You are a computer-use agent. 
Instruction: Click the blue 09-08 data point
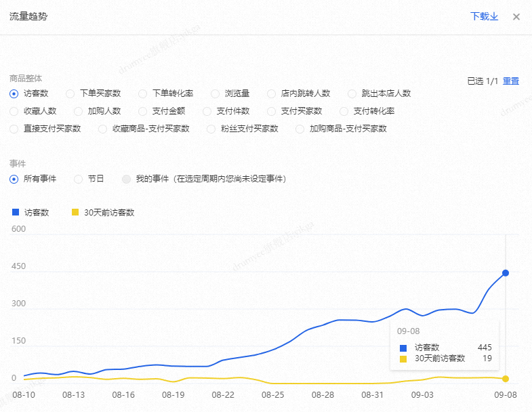506,273
